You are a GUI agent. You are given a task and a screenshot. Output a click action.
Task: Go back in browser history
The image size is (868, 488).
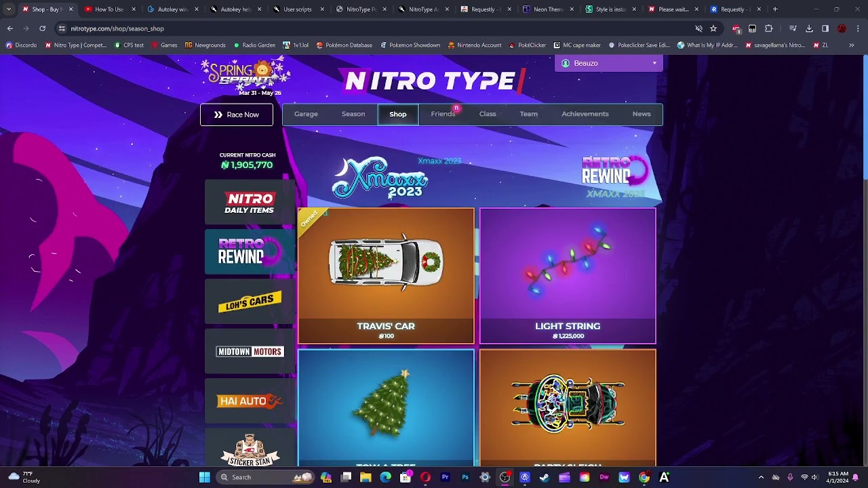(x=9, y=28)
